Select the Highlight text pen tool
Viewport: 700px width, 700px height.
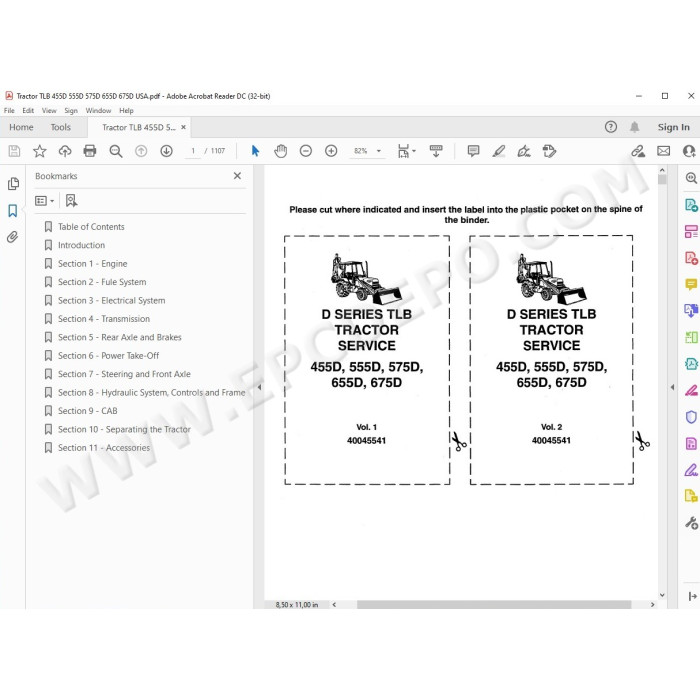[x=499, y=151]
